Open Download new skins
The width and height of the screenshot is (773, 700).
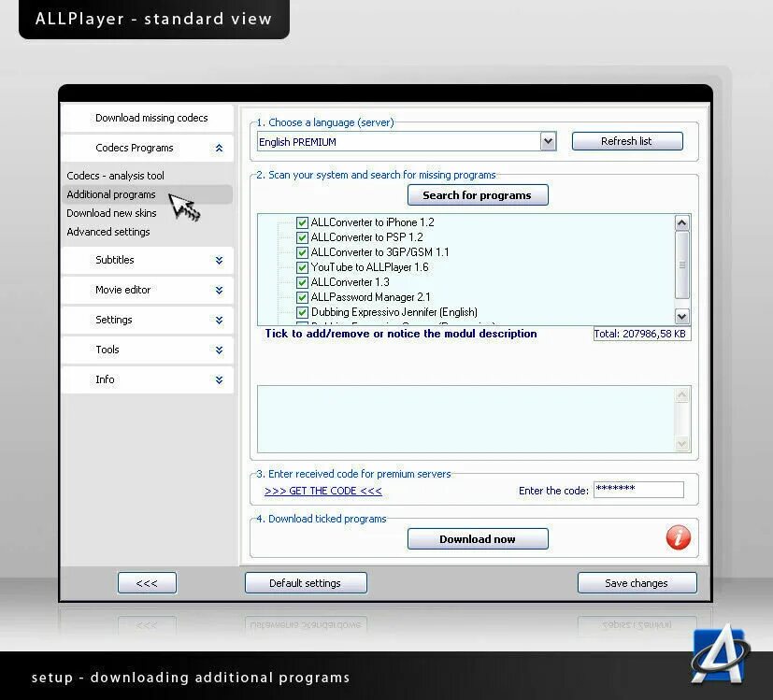(x=111, y=213)
